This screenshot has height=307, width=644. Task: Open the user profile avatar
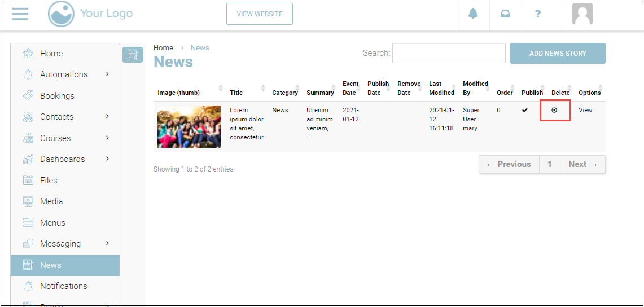coord(582,14)
